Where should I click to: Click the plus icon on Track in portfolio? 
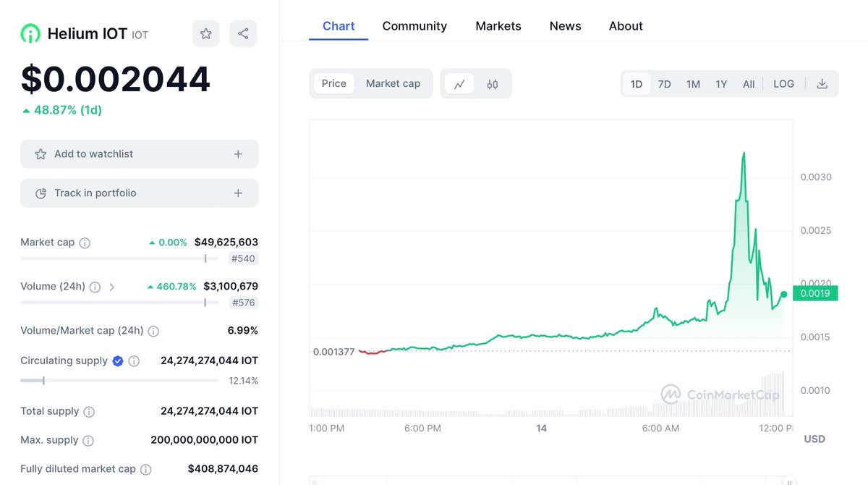(x=238, y=193)
